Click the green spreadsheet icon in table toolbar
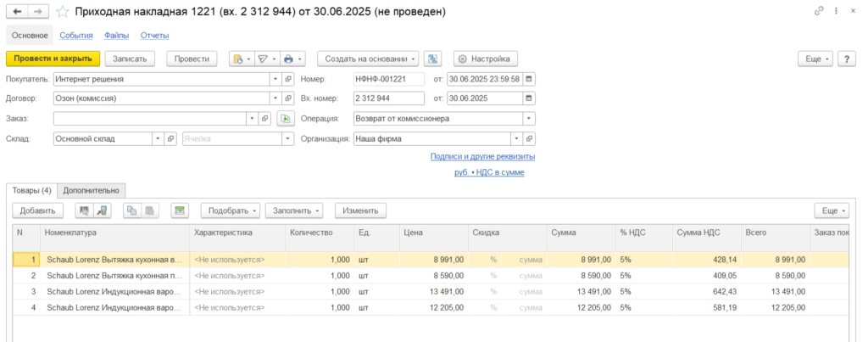The image size is (868, 342). [x=179, y=210]
